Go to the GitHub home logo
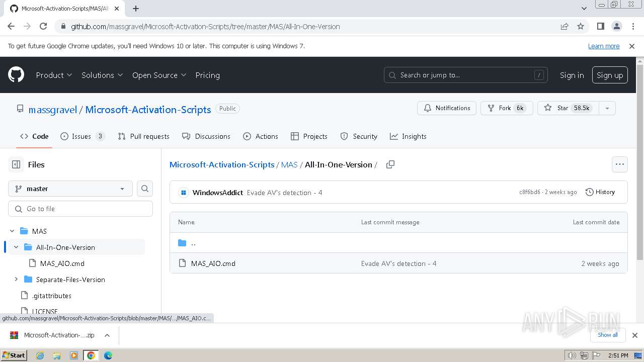The width and height of the screenshot is (644, 362). 16,75
